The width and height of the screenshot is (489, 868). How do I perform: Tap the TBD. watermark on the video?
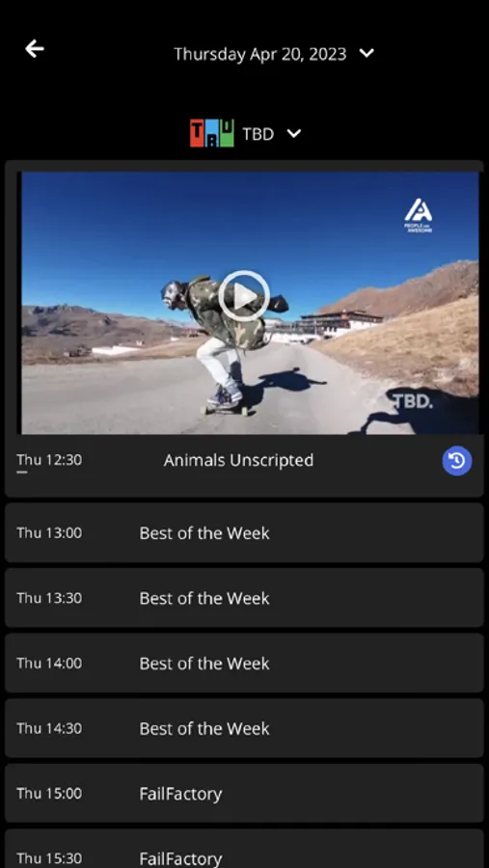(x=413, y=401)
